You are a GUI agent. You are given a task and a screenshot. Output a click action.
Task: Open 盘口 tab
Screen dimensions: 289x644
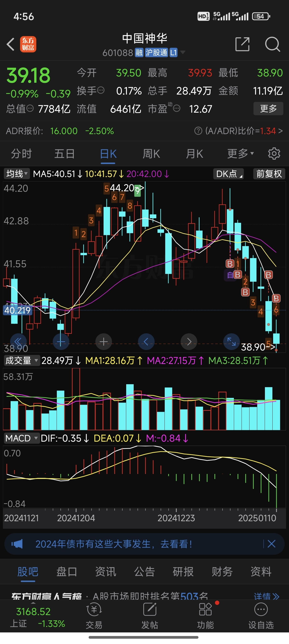[x=67, y=571]
